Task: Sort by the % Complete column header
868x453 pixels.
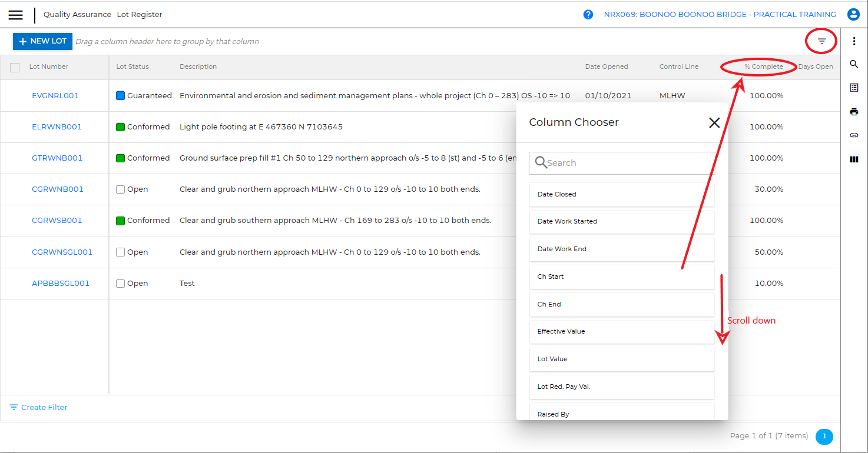Action: tap(763, 66)
